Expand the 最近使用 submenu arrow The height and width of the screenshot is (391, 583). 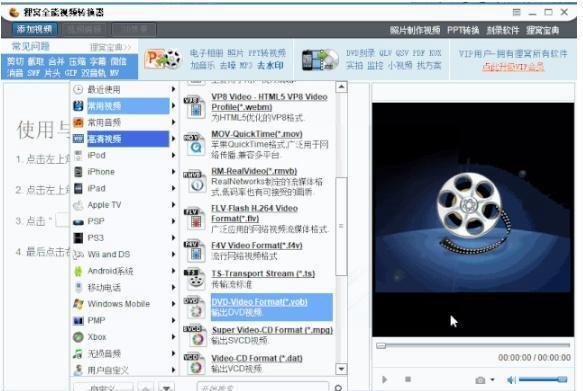click(173, 89)
